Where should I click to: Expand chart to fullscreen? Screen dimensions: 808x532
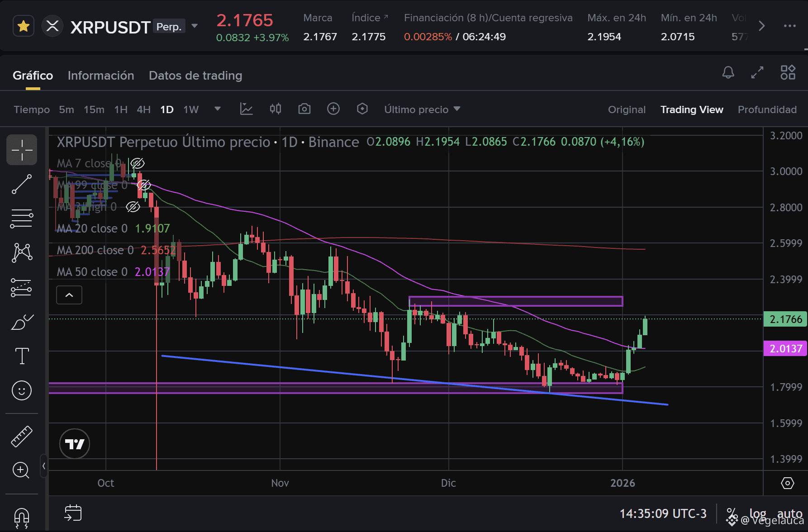point(757,72)
